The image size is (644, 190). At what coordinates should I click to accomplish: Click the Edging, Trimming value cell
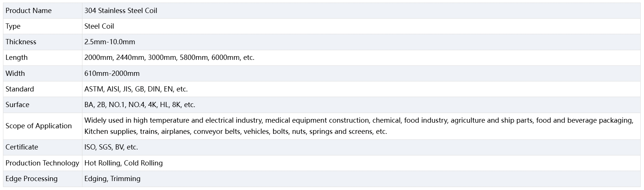[x=112, y=179]
